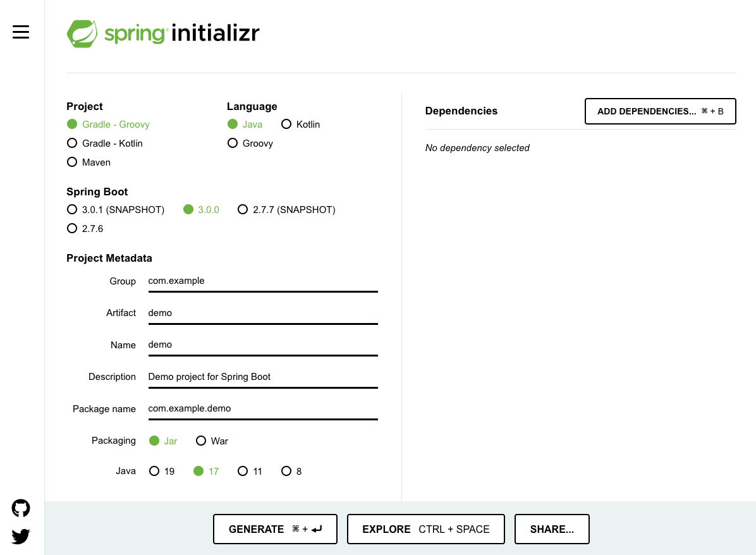This screenshot has height=555, width=756.
Task: Choose Kotlin as the language
Action: pyautogui.click(x=300, y=125)
